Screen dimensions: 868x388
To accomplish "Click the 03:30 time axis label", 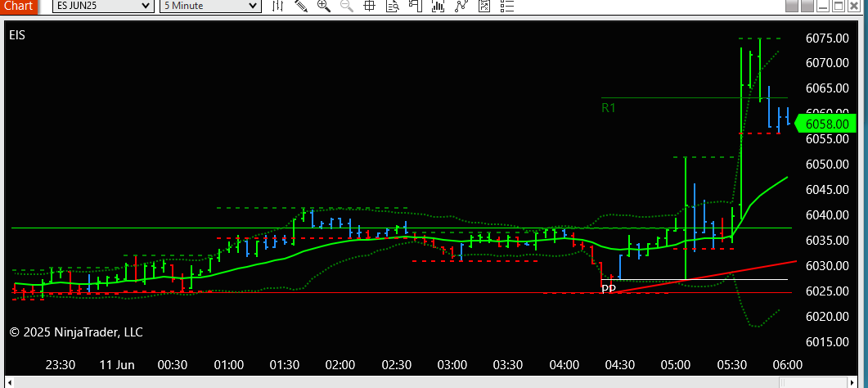I will pyautogui.click(x=508, y=365).
